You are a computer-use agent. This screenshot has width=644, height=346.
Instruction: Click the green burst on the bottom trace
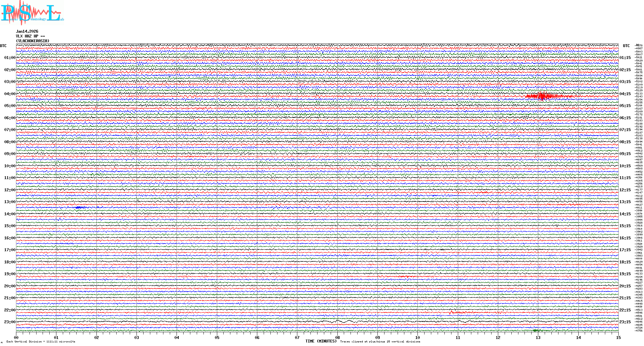point(536,330)
